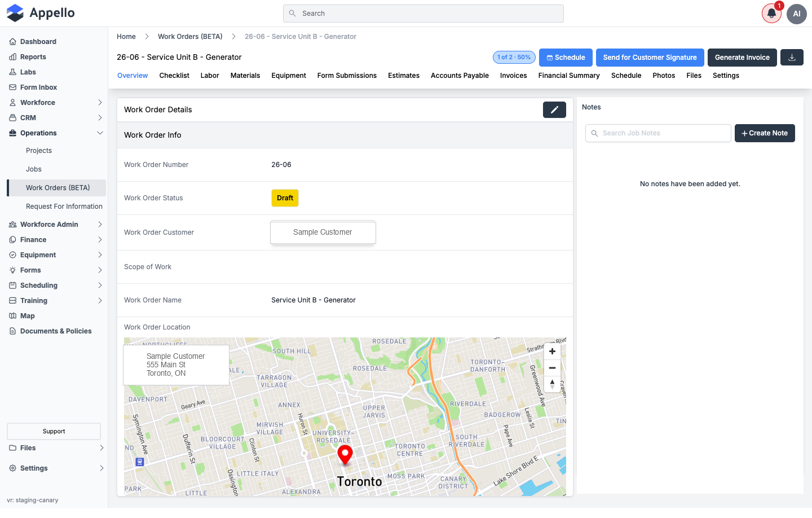Expand the Scheduling sidebar section
The width and height of the screenshot is (812, 518).
[x=100, y=286]
